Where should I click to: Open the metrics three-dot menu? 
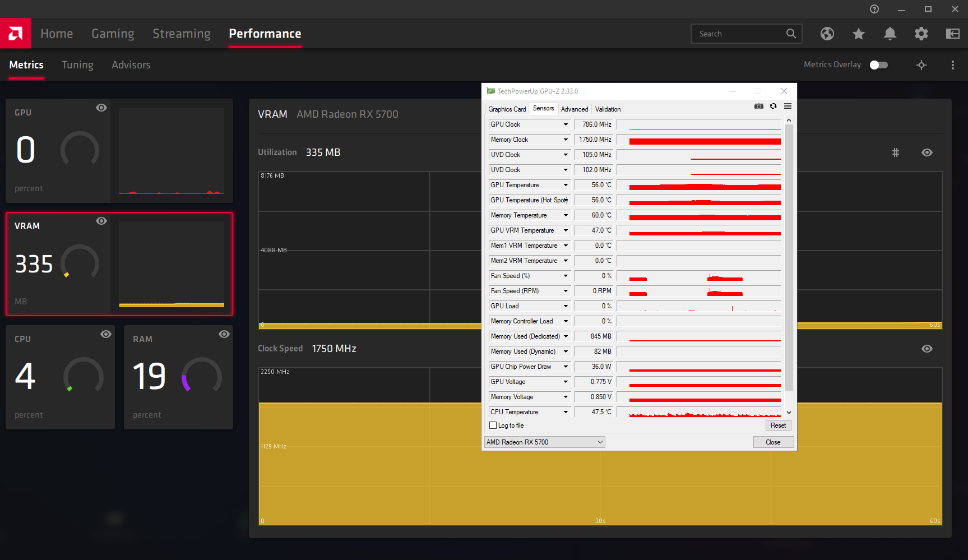tap(953, 65)
